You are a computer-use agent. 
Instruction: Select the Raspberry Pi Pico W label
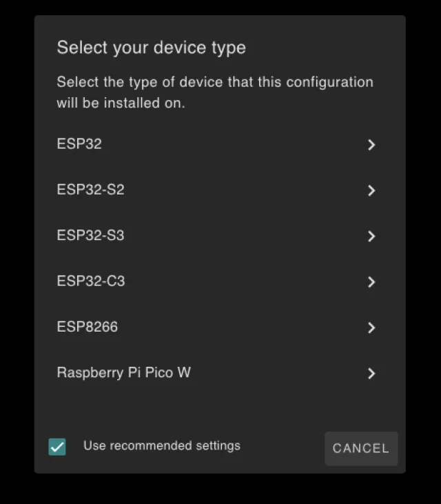tap(123, 373)
